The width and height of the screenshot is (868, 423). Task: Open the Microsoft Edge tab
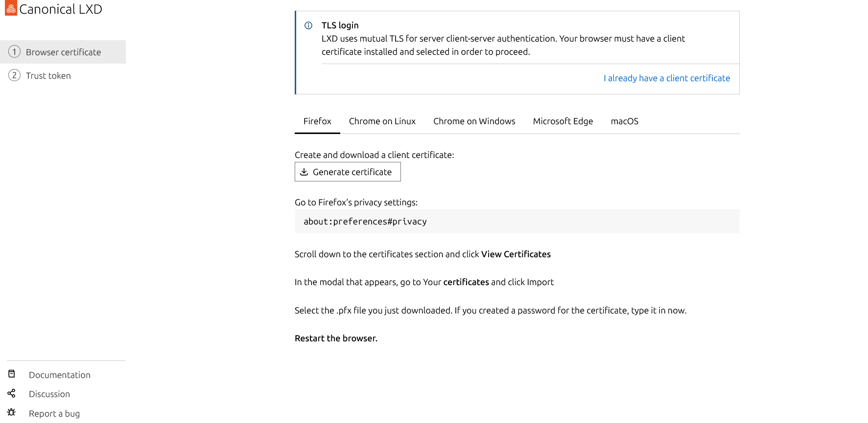563,121
